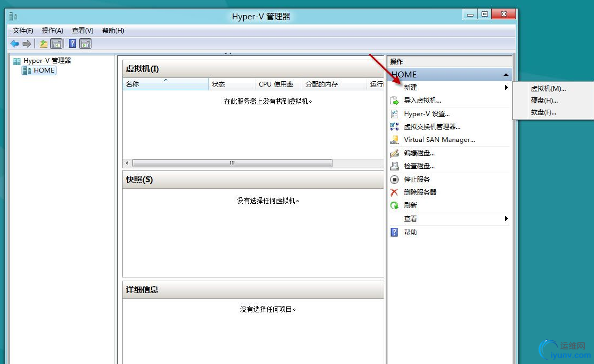
Task: Sort by the CPU 使用率 column header
Action: pyautogui.click(x=279, y=84)
